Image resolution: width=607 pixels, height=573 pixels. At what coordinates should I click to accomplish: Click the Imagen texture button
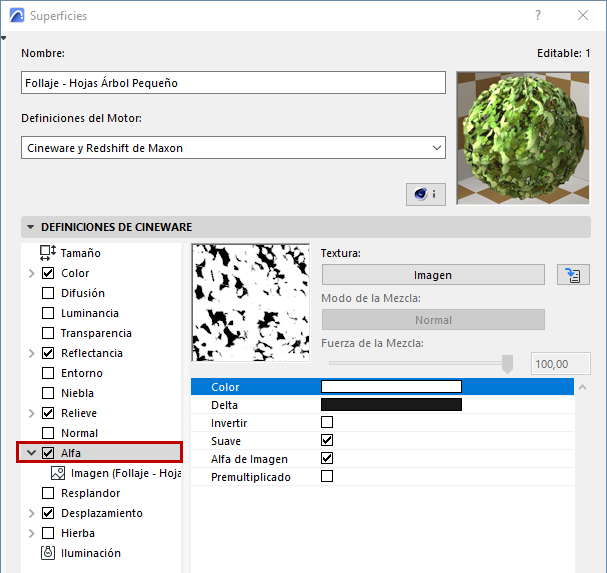(433, 275)
